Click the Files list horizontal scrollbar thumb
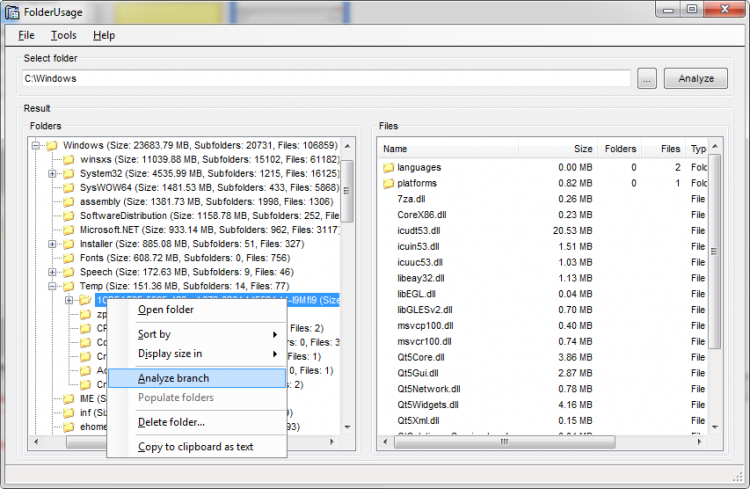This screenshot has height=489, width=750. [505, 442]
